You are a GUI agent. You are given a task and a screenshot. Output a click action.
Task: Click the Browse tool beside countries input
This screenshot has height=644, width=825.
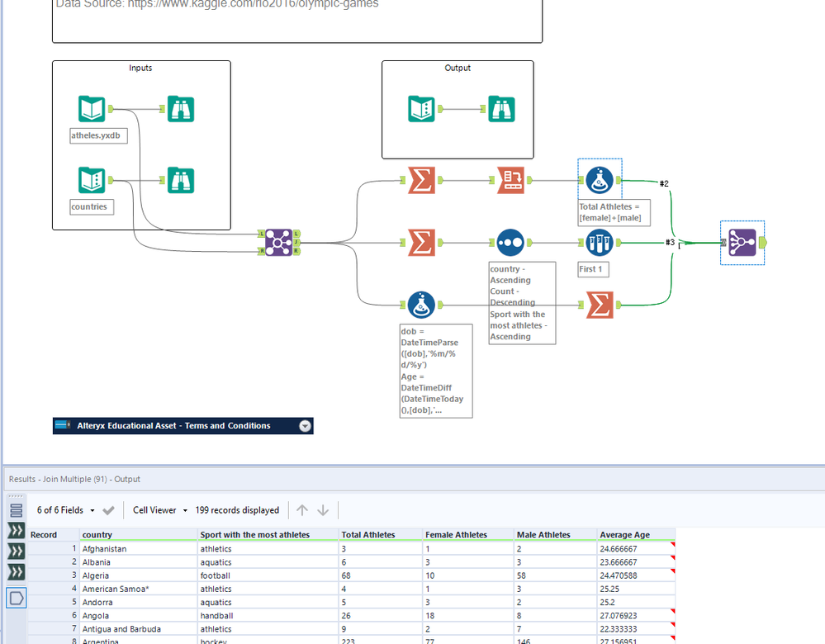pos(181,180)
